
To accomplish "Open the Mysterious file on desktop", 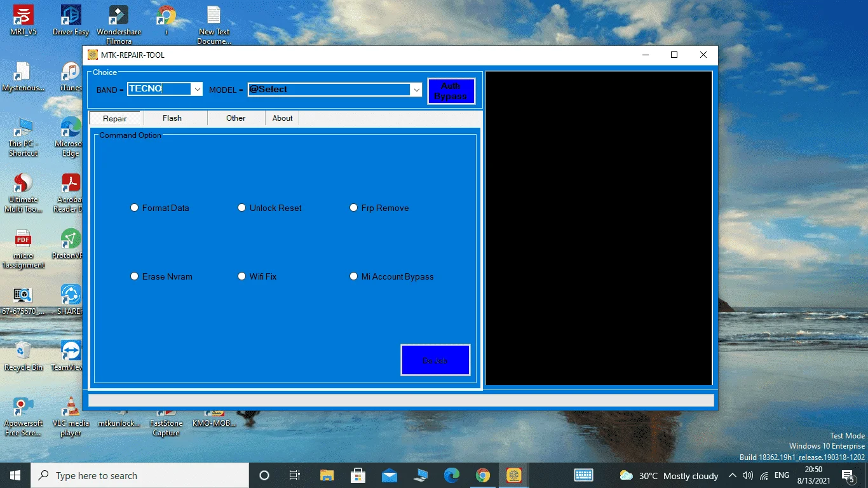I will pos(24,76).
